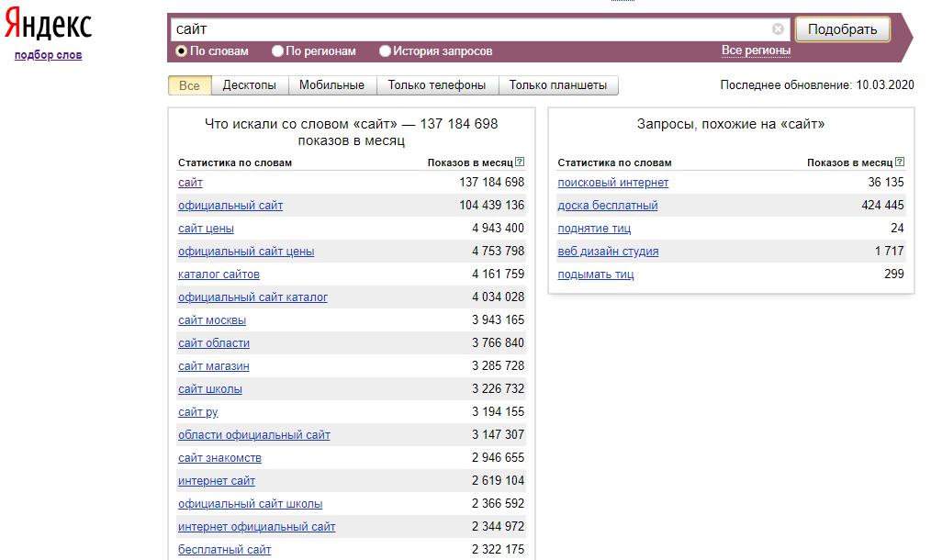Screen dimensions: 931x560
Task: Click the Яндекс logo
Action: (48, 25)
